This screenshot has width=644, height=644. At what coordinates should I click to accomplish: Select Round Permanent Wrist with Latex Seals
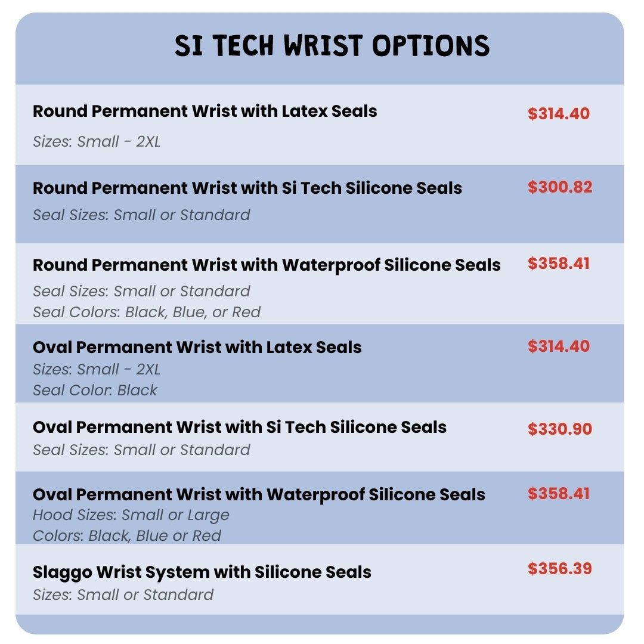pyautogui.click(x=205, y=112)
